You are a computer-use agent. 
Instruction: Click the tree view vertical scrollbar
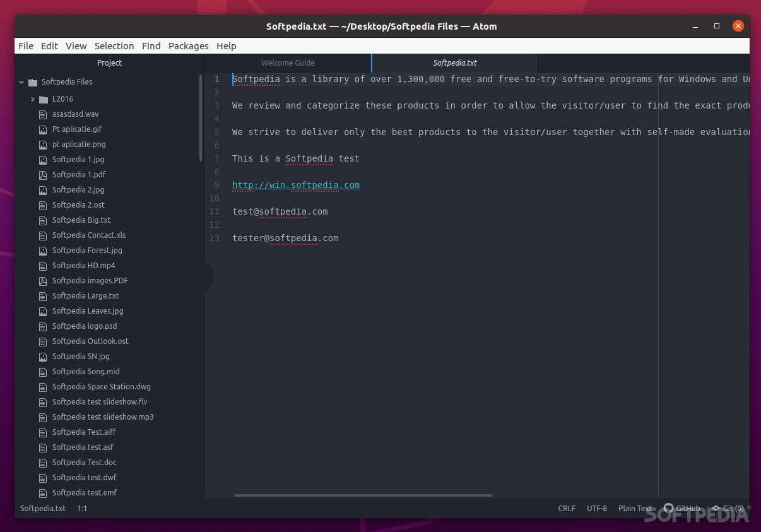[x=201, y=119]
